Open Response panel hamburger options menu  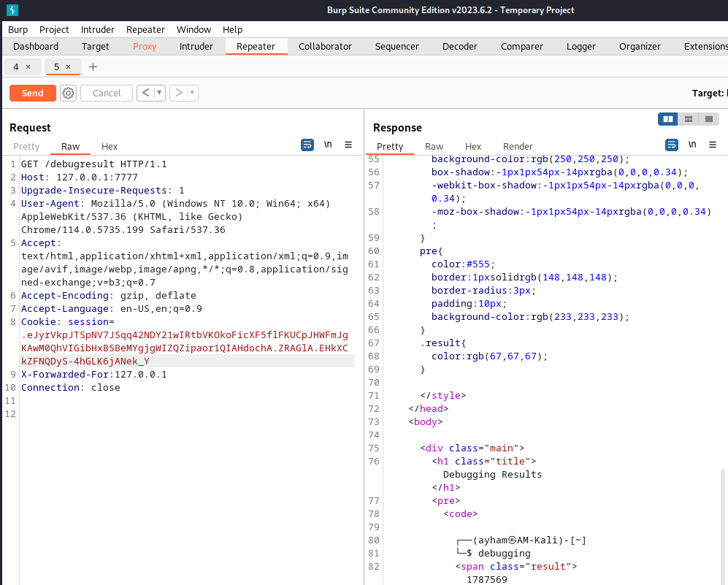713,145
